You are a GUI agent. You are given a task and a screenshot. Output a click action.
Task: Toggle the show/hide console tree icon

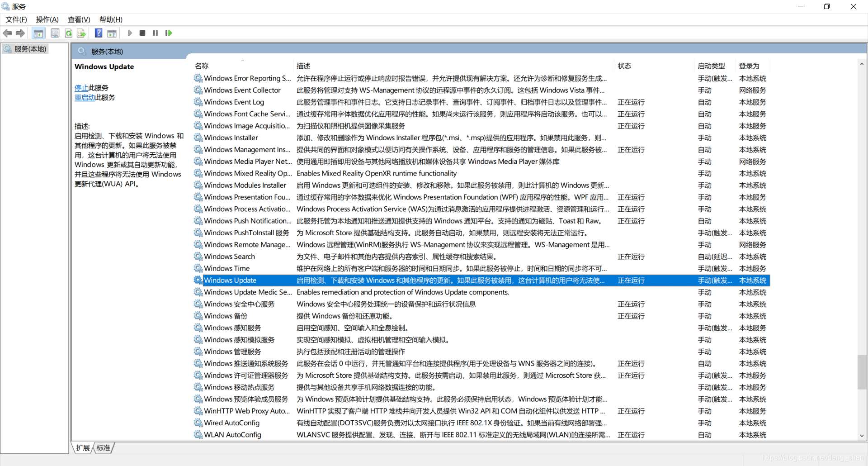point(38,33)
